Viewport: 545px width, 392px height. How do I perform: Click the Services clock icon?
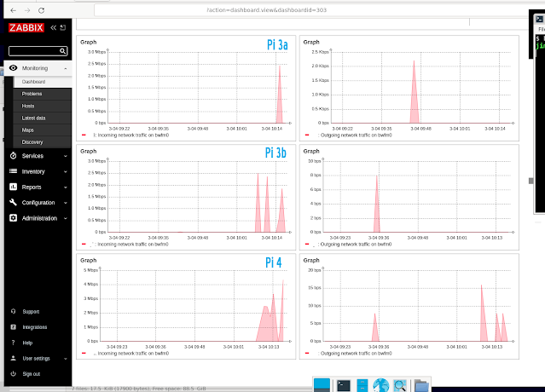coord(13,156)
